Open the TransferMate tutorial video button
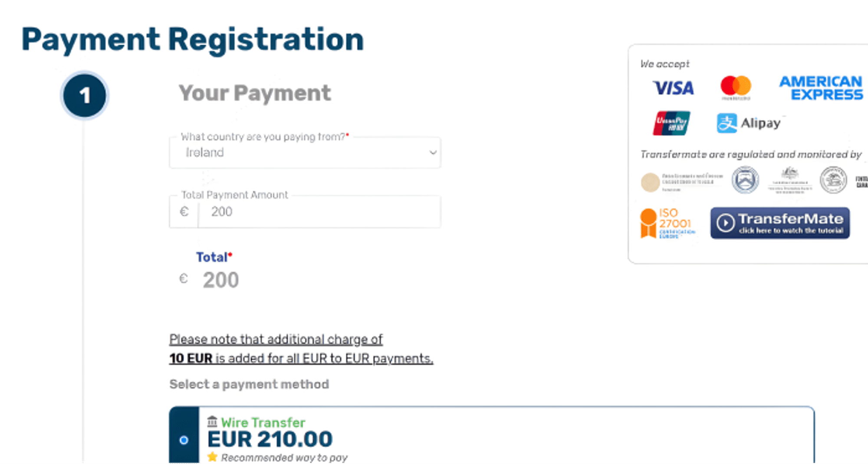868x464 pixels. click(x=780, y=223)
